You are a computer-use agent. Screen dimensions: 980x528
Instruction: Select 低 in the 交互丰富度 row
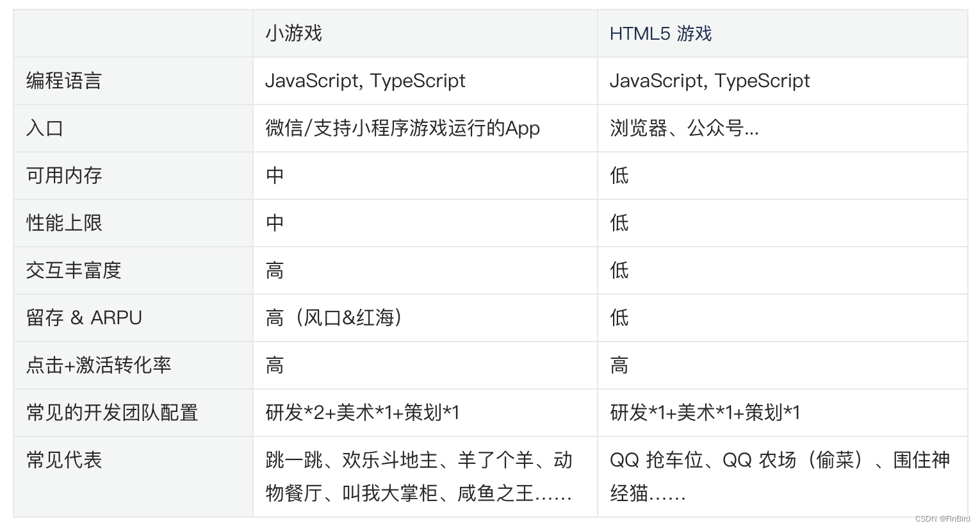click(619, 270)
